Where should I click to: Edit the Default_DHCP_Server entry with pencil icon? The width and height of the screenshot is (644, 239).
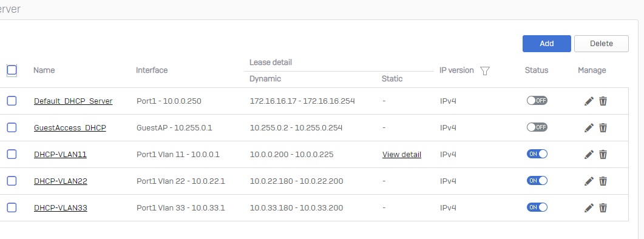pos(589,101)
